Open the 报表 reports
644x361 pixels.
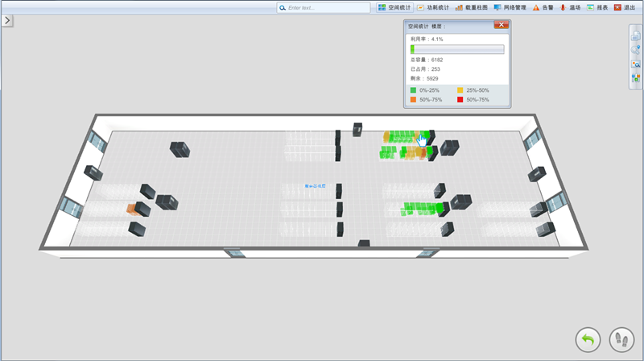point(597,7)
